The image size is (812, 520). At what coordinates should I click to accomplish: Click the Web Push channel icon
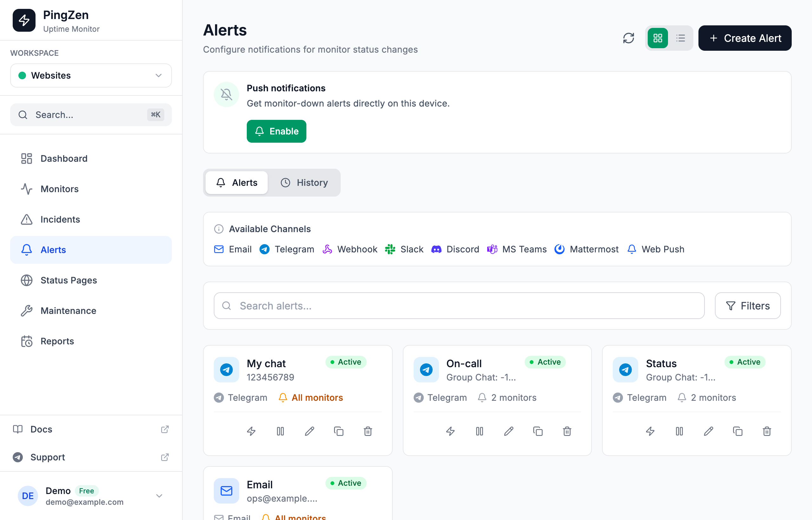coord(631,249)
